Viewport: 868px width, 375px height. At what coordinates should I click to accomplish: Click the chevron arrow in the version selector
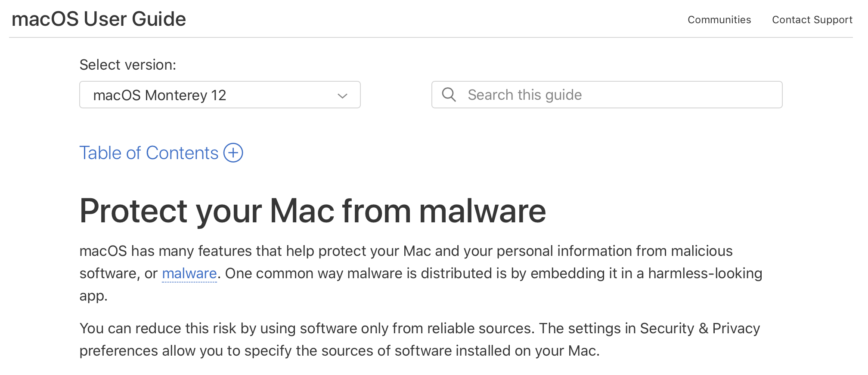coord(342,95)
